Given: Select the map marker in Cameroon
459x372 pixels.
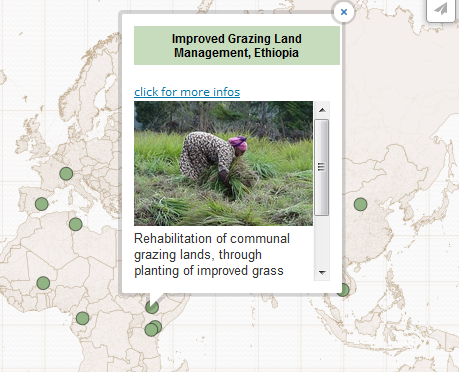Looking at the screenshot, I should [82, 318].
